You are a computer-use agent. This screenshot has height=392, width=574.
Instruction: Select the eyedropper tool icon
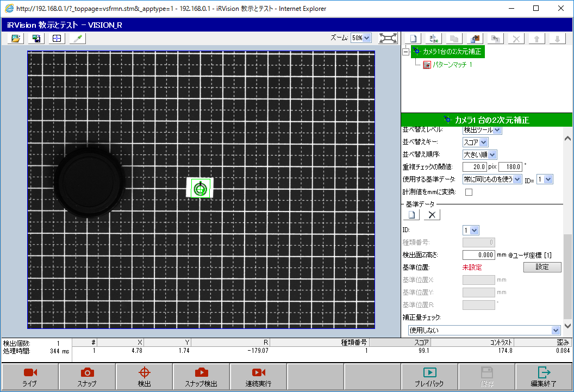point(77,39)
